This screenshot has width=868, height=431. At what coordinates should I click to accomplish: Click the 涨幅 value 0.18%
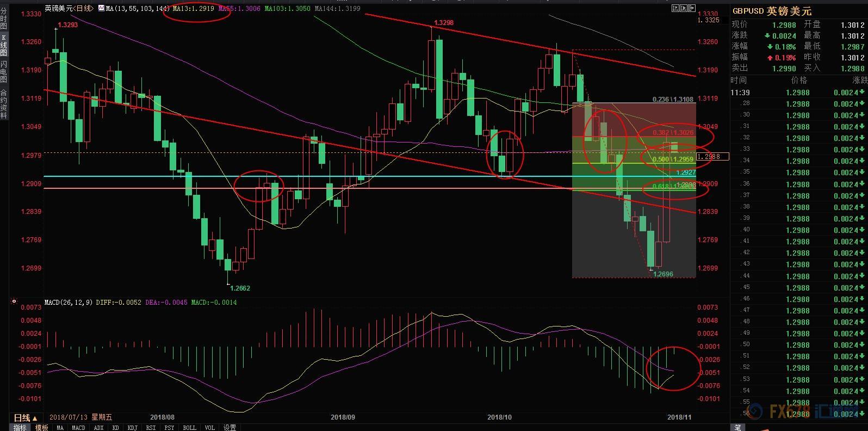coord(785,46)
